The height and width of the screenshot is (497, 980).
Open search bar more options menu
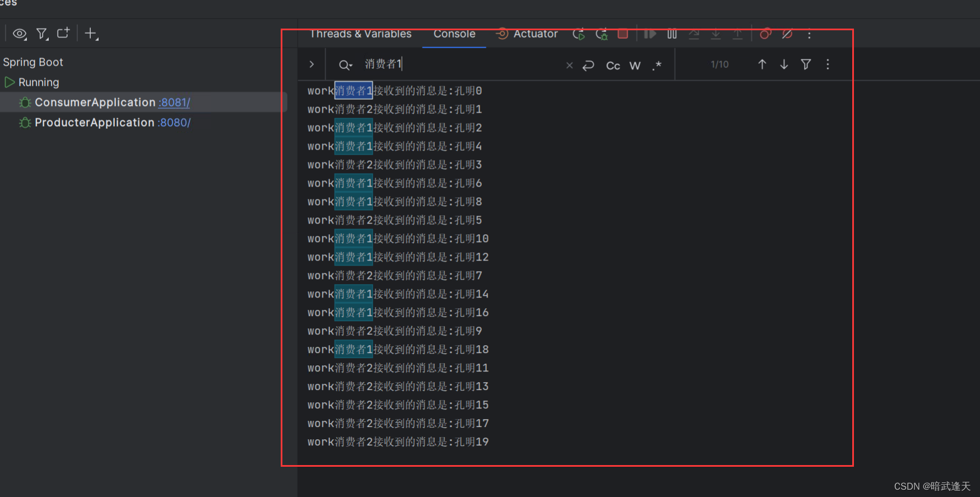click(828, 64)
